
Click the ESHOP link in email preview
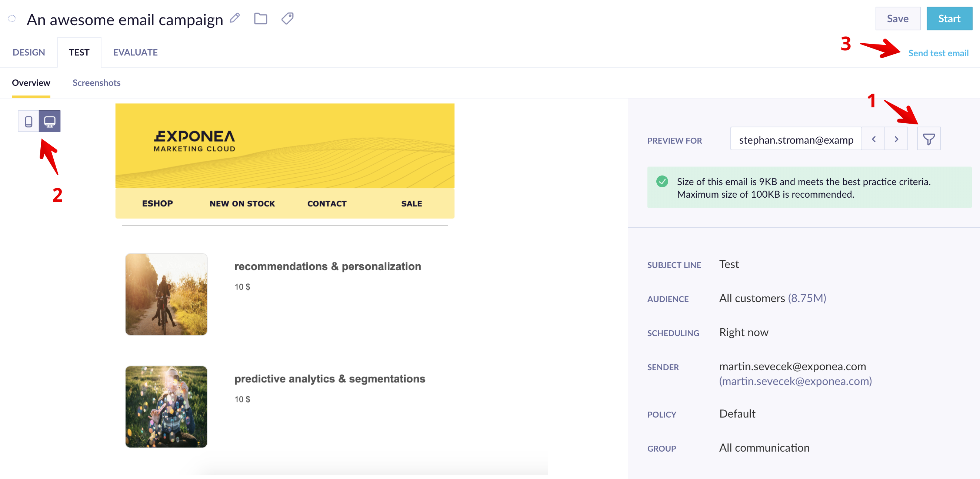click(157, 204)
